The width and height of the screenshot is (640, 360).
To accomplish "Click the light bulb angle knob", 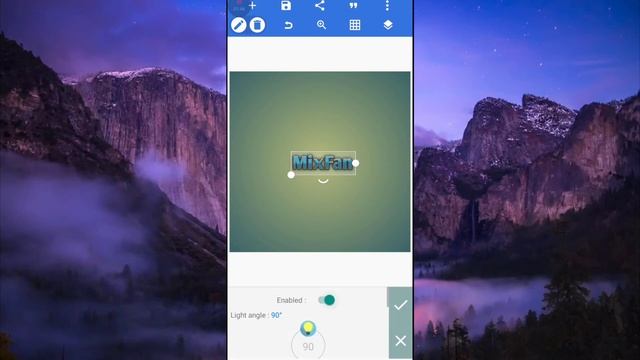I will pyautogui.click(x=308, y=328).
